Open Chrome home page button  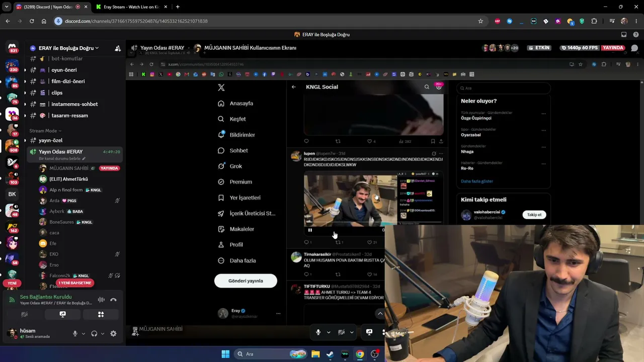[x=44, y=21]
